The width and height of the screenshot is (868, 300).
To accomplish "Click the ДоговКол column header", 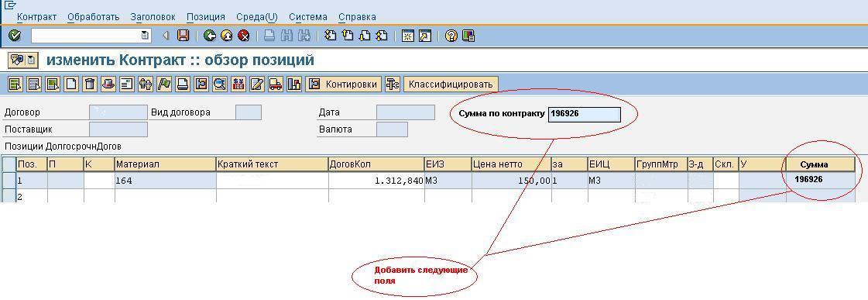I will [x=376, y=164].
